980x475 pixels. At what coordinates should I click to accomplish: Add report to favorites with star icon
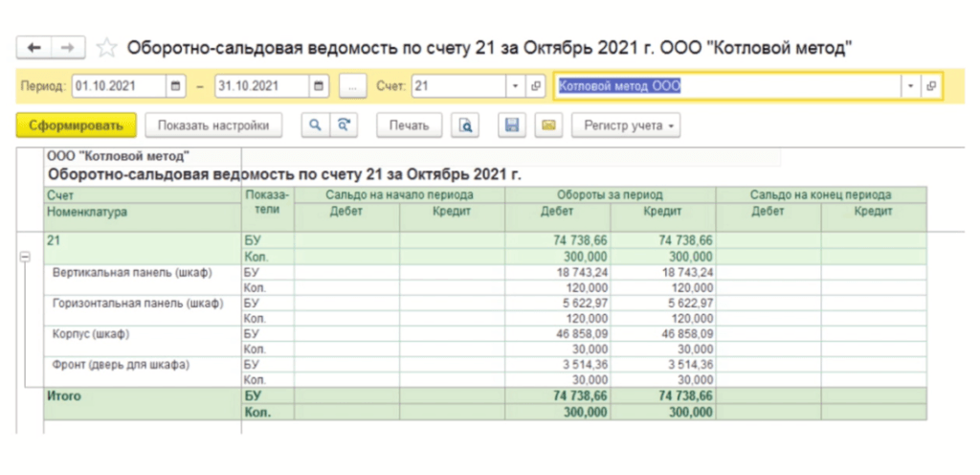click(107, 48)
